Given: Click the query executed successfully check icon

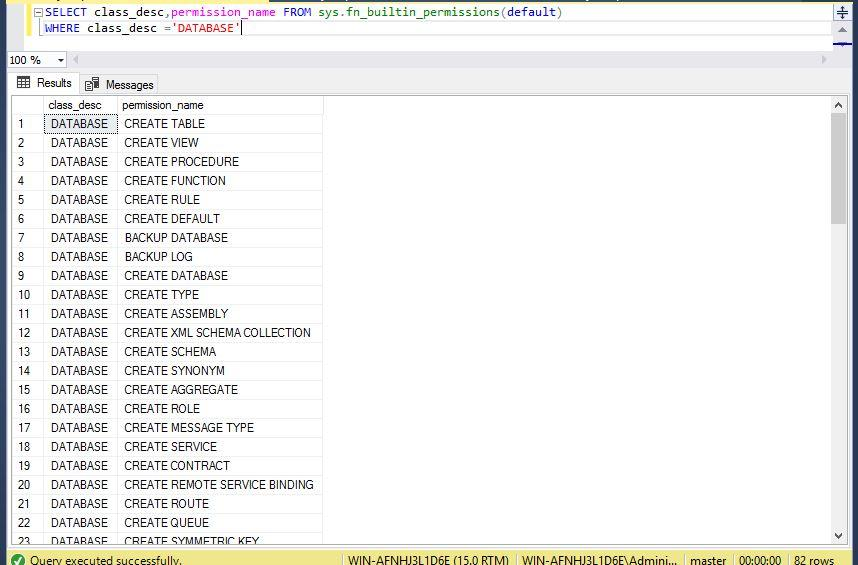Looking at the screenshot, I should 18,560.
